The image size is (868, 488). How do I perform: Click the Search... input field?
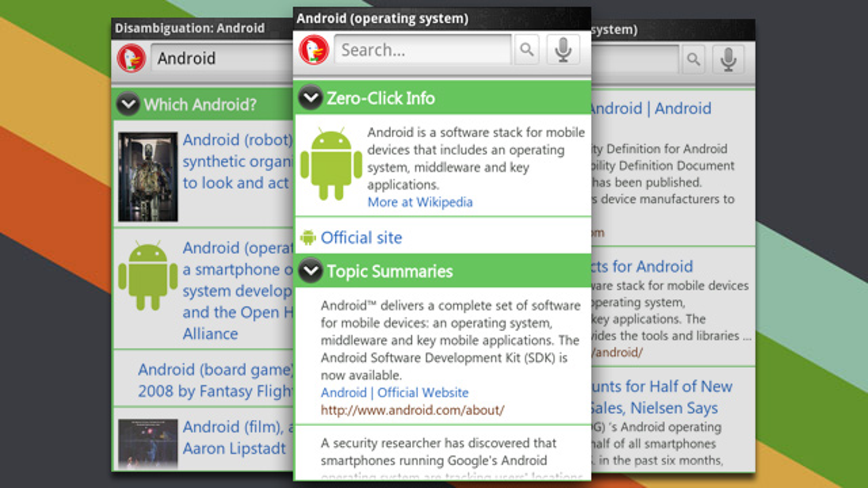[423, 50]
